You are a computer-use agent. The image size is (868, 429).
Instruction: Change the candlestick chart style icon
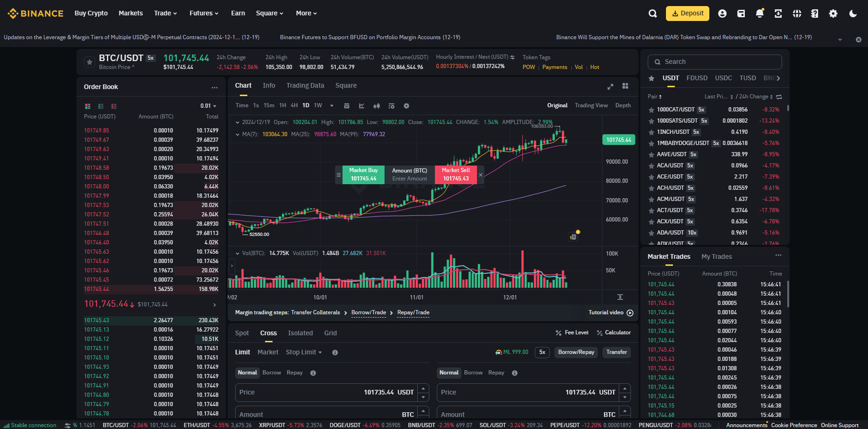pyautogui.click(x=377, y=106)
